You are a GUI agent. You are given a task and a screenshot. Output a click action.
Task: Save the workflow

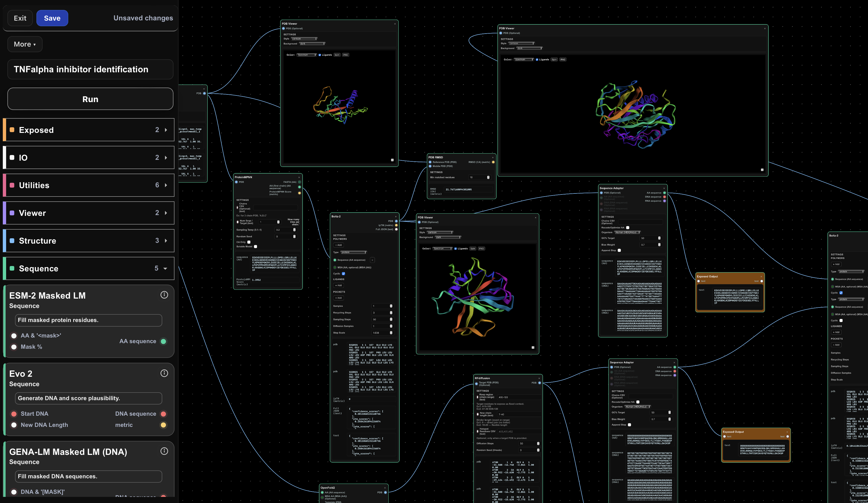52,18
